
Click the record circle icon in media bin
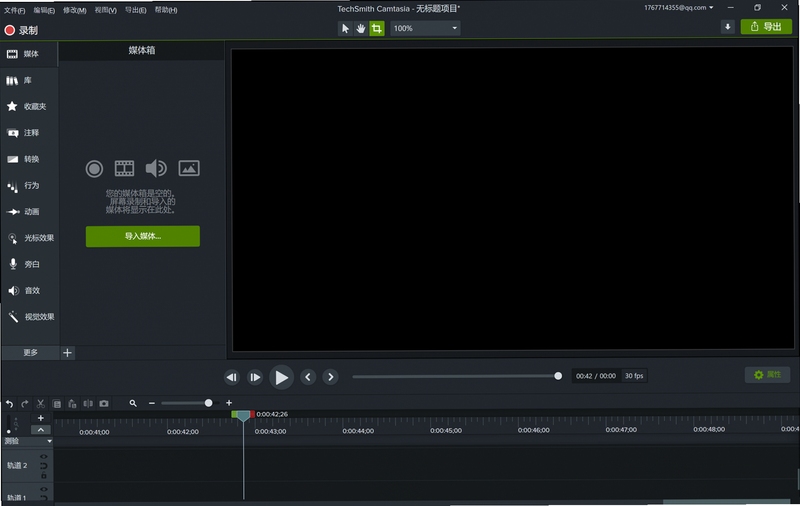point(94,168)
